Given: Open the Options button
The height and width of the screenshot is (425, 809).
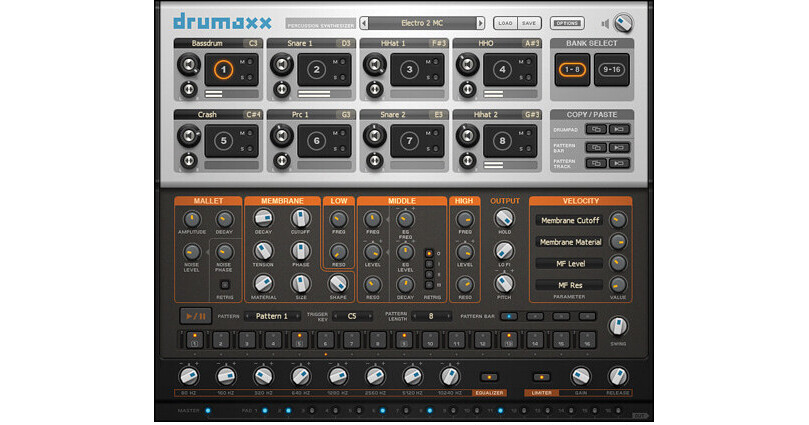Looking at the screenshot, I should 567,23.
